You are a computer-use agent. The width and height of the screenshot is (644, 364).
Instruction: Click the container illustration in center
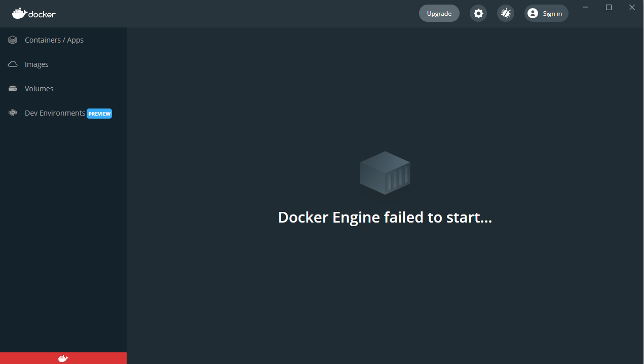385,173
